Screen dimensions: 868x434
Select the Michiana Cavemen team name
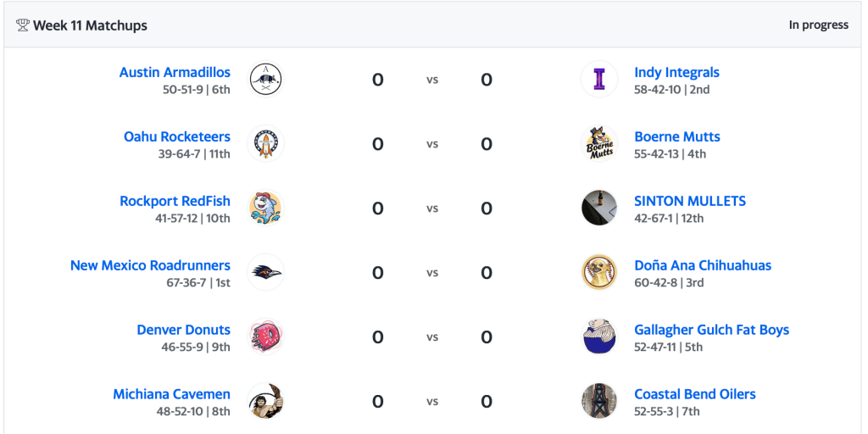pos(171,394)
